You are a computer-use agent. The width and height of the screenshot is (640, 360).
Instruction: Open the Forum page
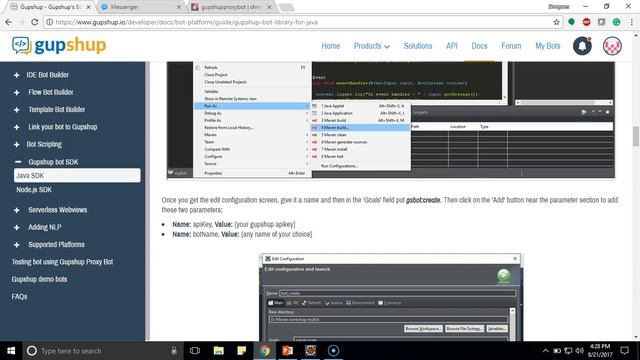[x=511, y=46]
